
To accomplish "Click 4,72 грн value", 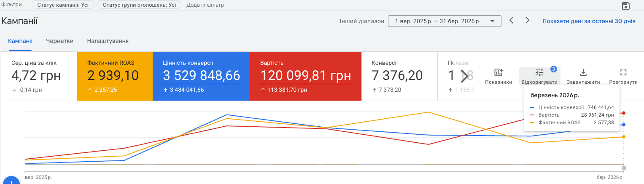I will tap(36, 76).
